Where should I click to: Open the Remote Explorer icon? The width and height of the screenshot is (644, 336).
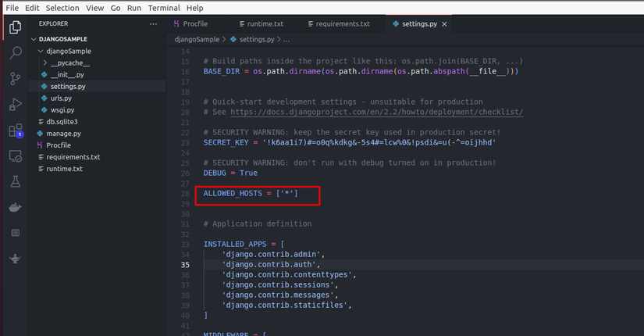click(x=15, y=156)
